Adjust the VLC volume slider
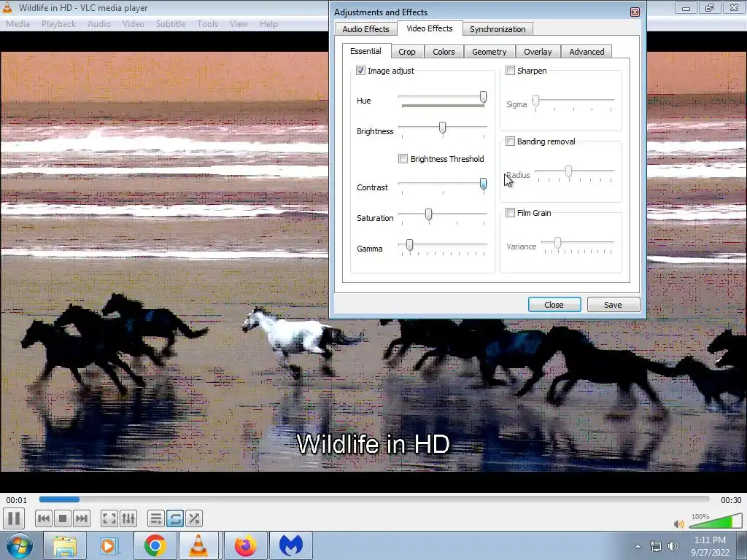This screenshot has width=747, height=560. pos(716,521)
